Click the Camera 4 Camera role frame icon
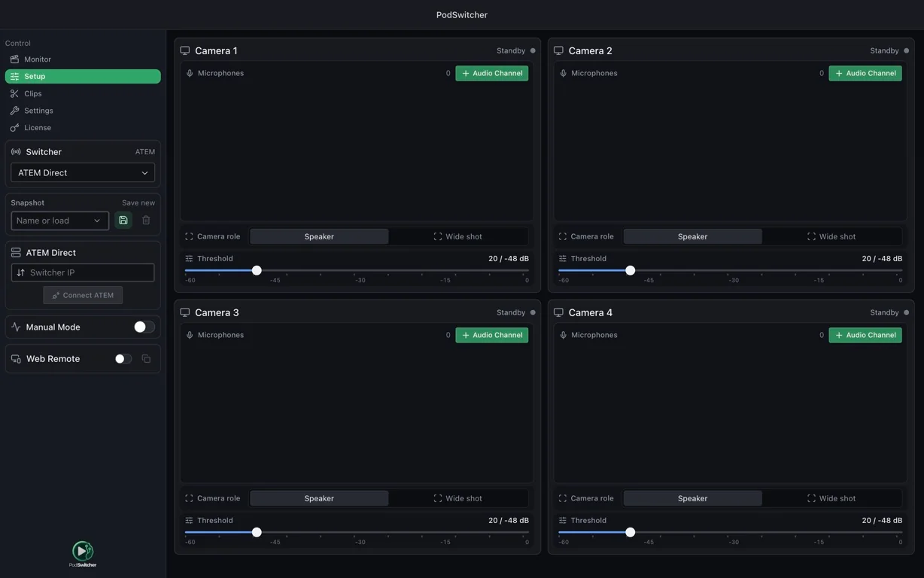This screenshot has height=578, width=924. tap(562, 498)
